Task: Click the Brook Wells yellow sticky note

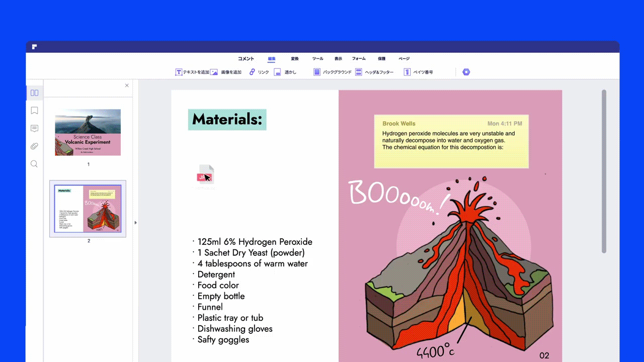Action: pos(451,141)
